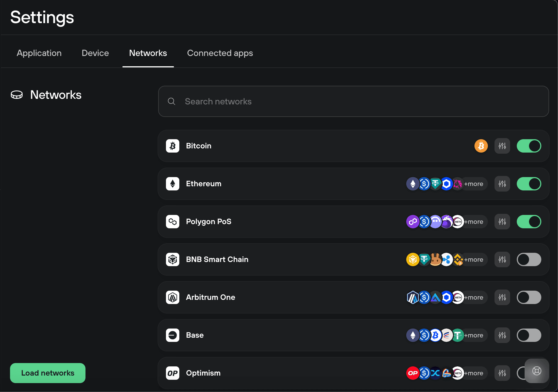This screenshot has height=392, width=558.
Task: Open the Connected apps tab
Action: pos(220,53)
